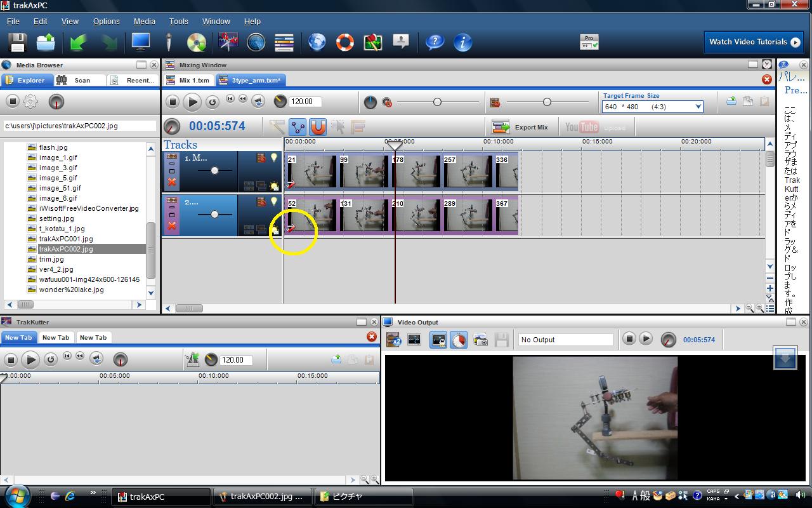Click the microphone record icon

169,43
